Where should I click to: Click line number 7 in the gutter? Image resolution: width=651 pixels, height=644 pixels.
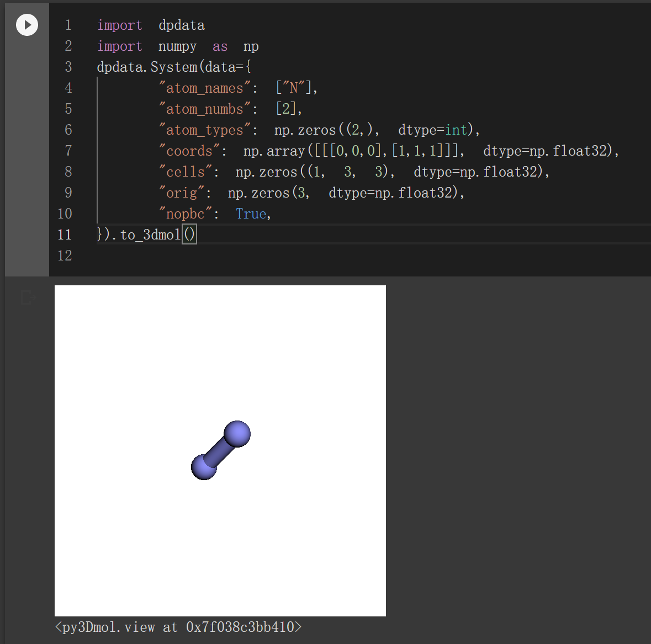(x=68, y=151)
